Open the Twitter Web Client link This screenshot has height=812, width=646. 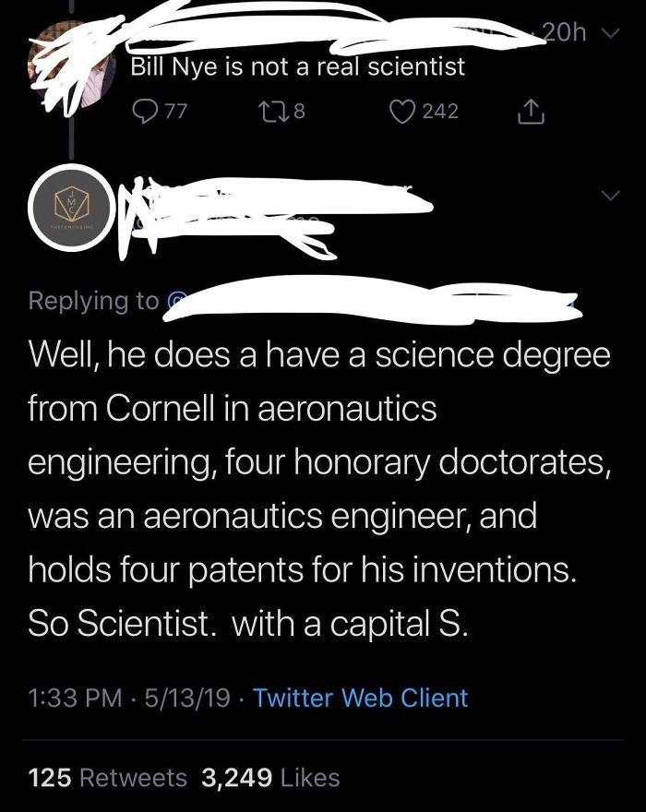[x=360, y=699]
